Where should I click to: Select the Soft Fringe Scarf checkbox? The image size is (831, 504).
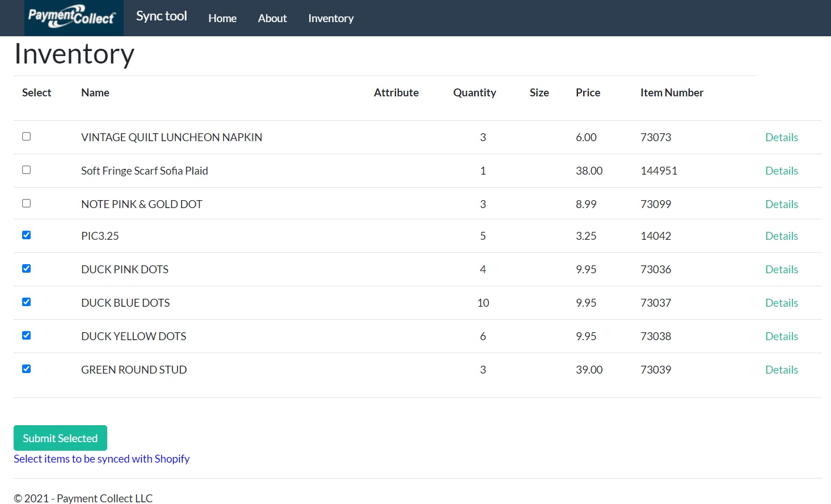[27, 170]
